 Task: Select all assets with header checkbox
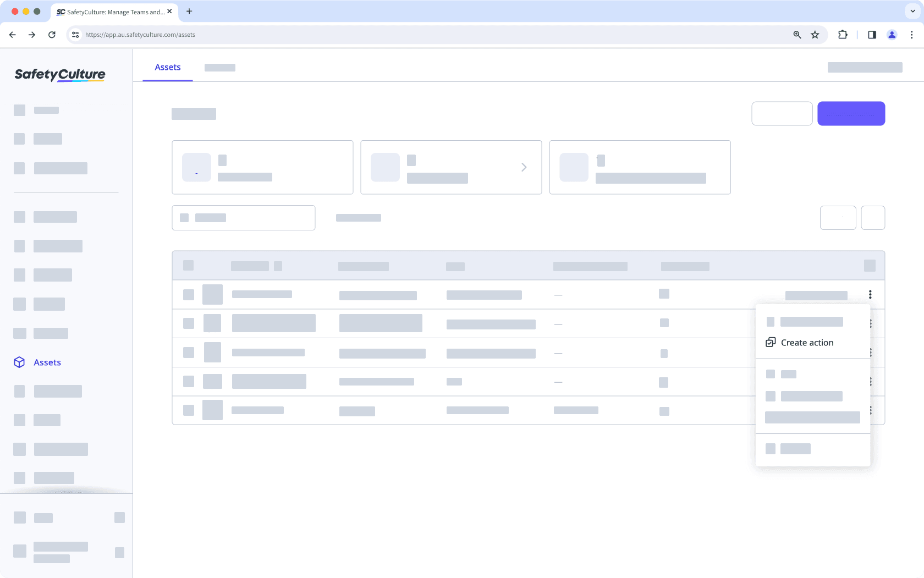[x=189, y=265]
